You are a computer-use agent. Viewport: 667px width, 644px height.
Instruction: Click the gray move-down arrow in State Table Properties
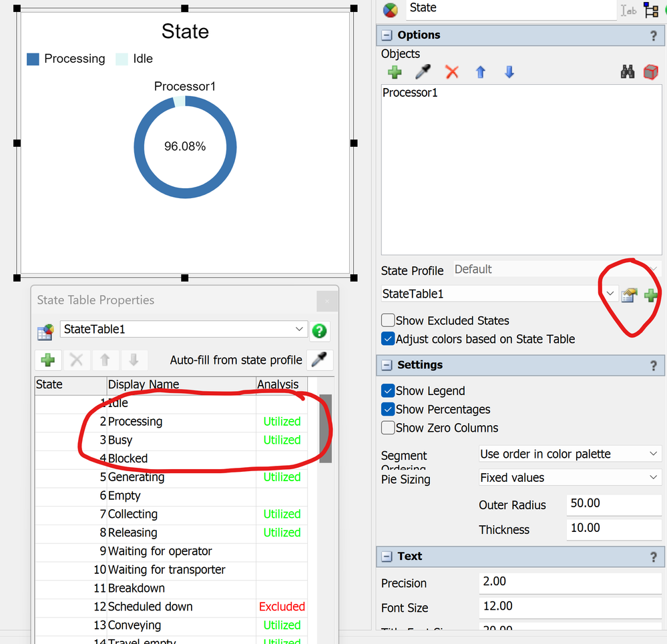134,360
